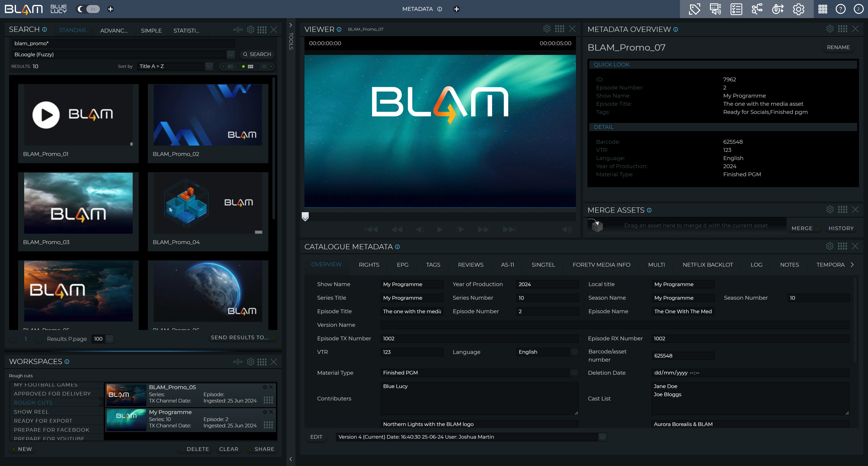Grab the Search panel drag-handle grid icon
This screenshot has height=466, width=868.
click(262, 30)
